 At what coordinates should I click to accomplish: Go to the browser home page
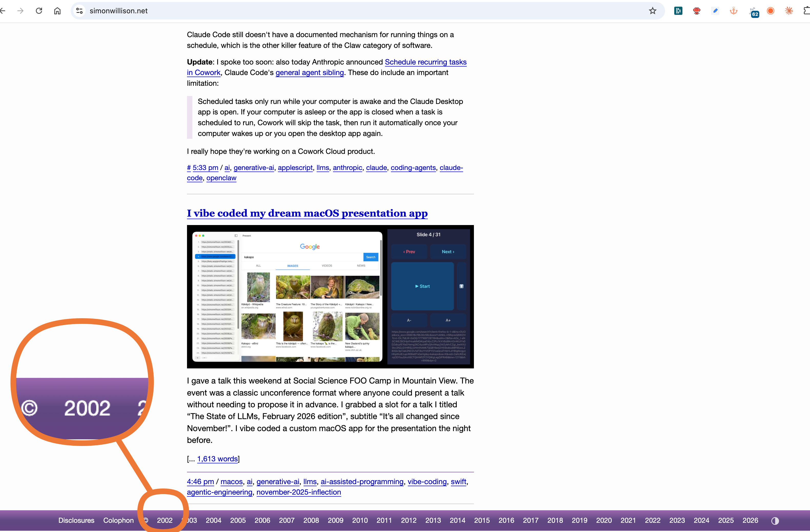(57, 10)
